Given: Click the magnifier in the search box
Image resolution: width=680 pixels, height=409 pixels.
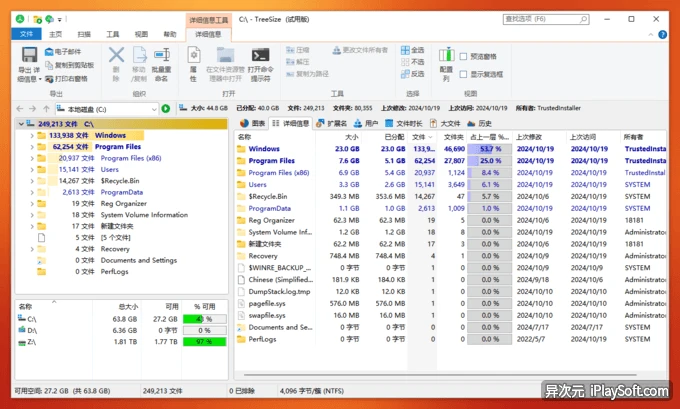Looking at the screenshot, I should click(584, 19).
